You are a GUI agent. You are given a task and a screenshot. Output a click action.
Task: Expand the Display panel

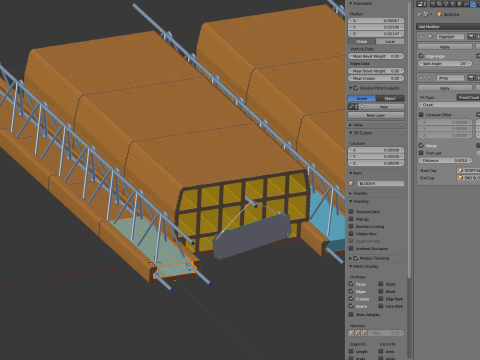(351, 193)
